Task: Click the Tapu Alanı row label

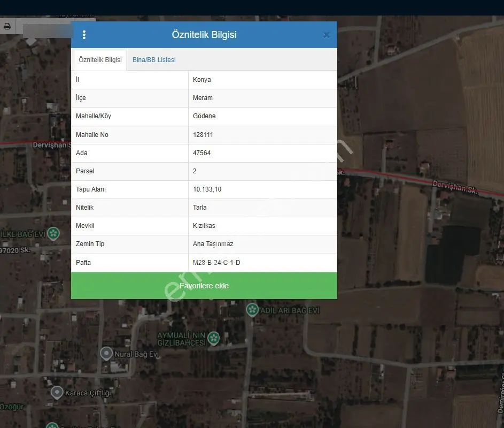Action: 91,189
